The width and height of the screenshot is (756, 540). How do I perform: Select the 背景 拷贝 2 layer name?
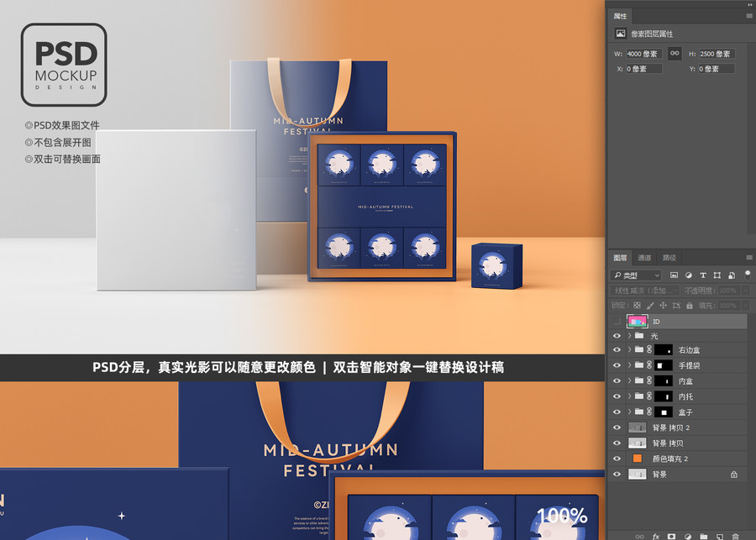pos(671,427)
